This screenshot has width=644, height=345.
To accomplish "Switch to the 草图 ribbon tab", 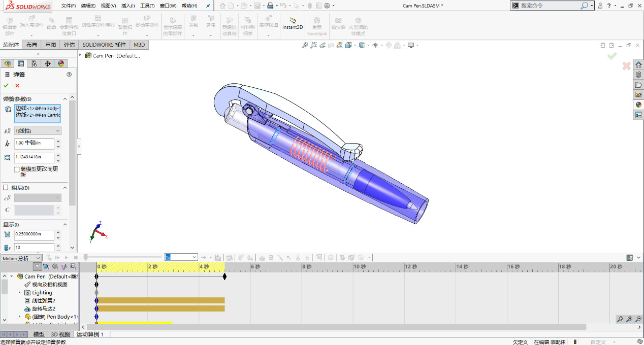I will tap(51, 45).
